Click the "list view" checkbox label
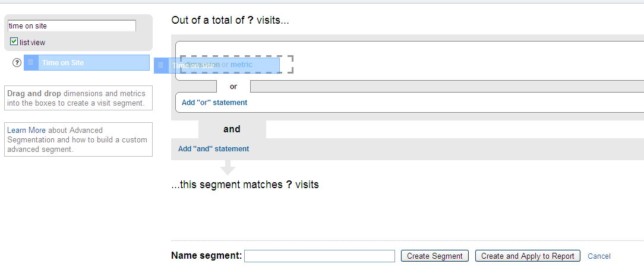644x270 pixels. click(32, 43)
